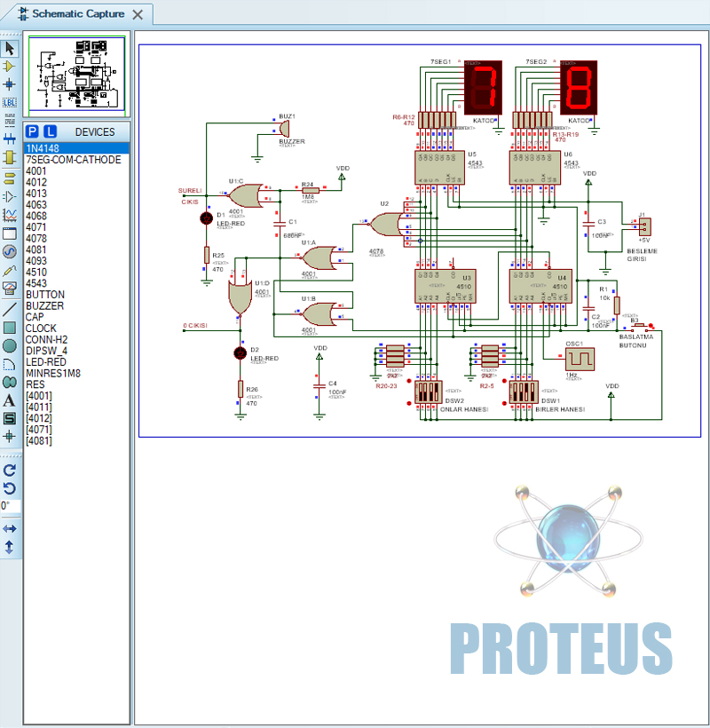Click the Rotate Clockwise icon
The width and height of the screenshot is (710, 728).
coord(10,470)
